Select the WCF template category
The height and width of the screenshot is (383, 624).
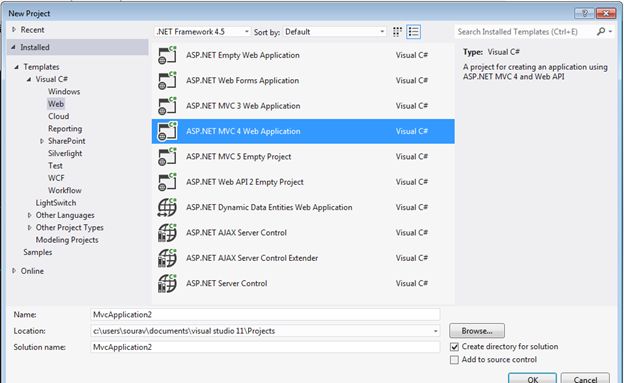coord(56,178)
